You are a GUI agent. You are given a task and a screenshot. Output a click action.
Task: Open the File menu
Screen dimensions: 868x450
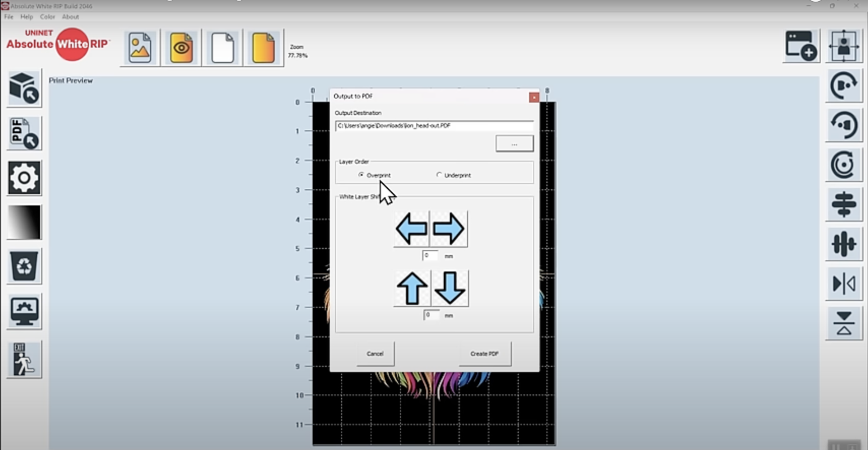coord(8,17)
